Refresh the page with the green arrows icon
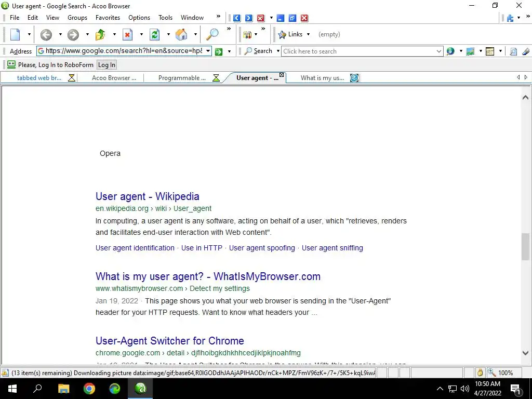 [154, 35]
